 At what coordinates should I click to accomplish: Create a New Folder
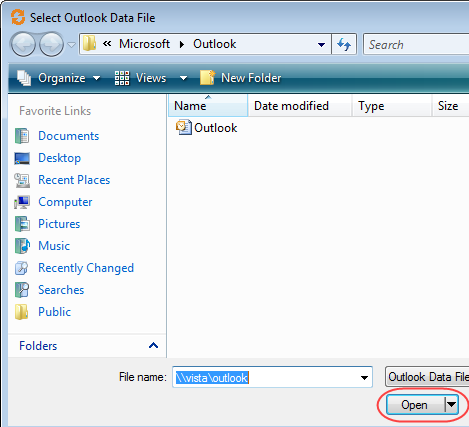240,78
